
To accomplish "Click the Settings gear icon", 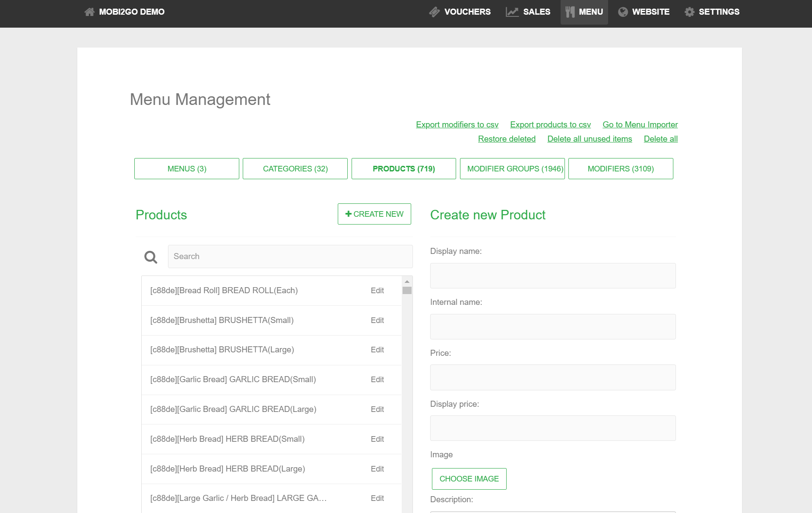I will (689, 12).
